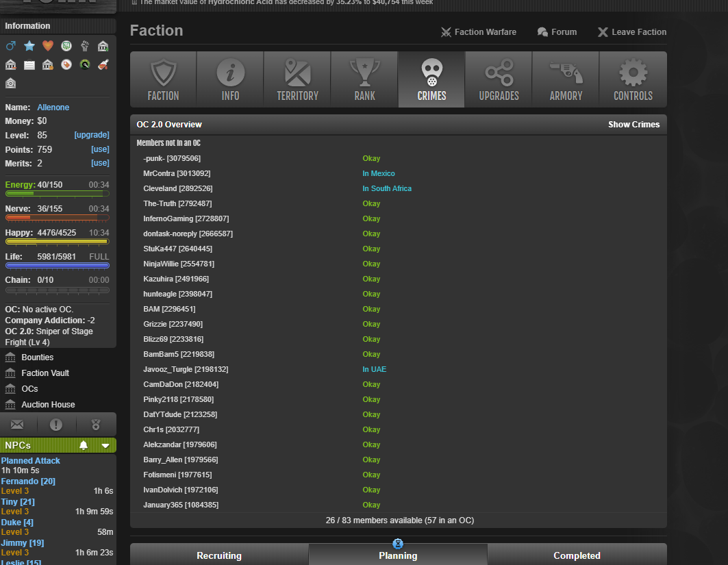Click the bottle addiction icon
Screen dimensions: 728x565
click(x=103, y=64)
